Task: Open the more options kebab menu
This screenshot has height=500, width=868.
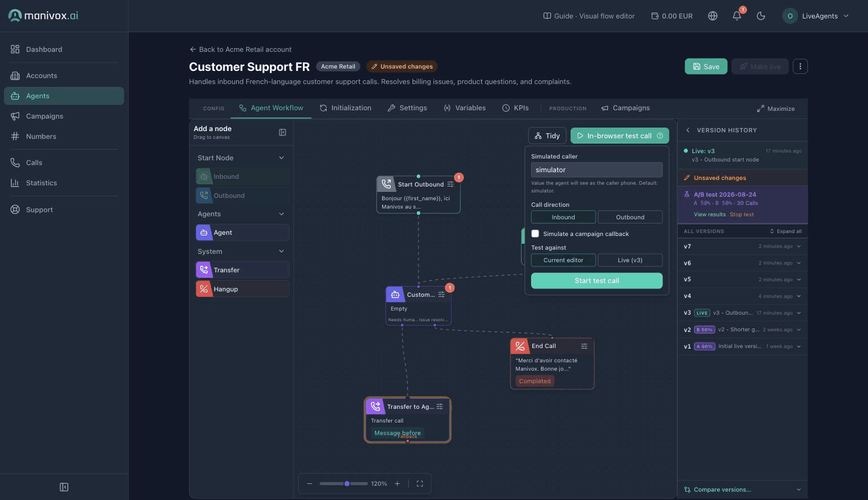Action: coord(800,66)
